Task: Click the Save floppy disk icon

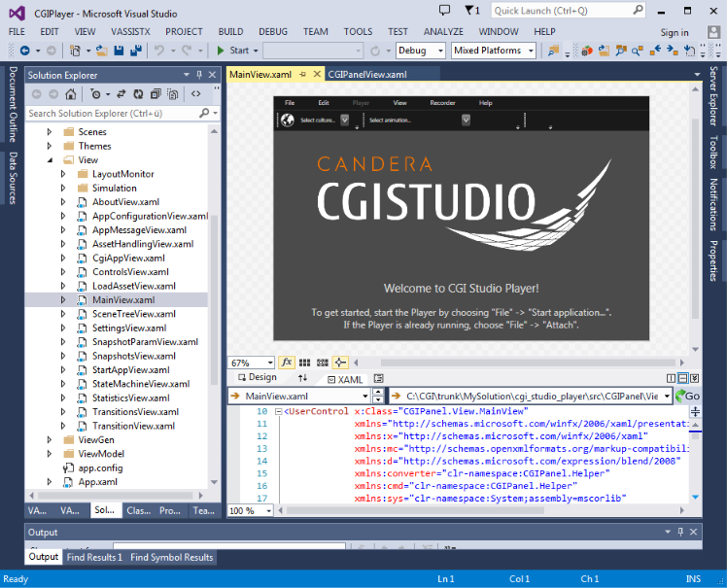Action: coord(119,51)
